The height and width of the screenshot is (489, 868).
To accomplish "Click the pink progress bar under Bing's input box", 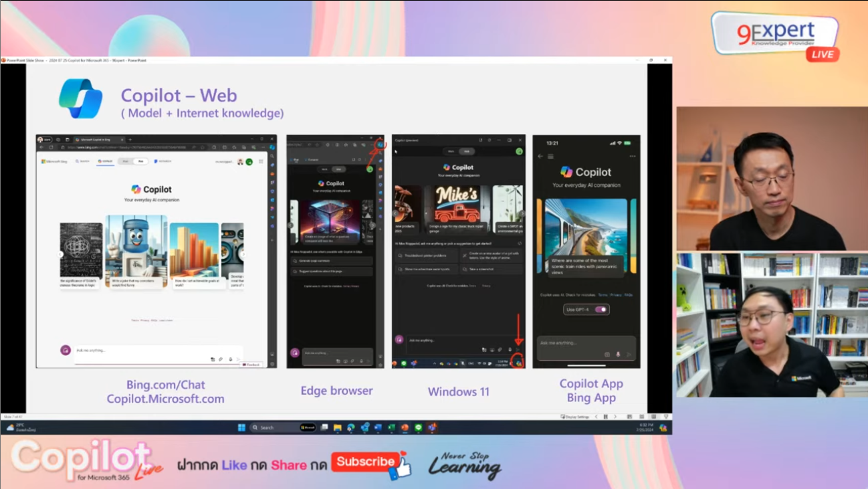I will tap(158, 363).
